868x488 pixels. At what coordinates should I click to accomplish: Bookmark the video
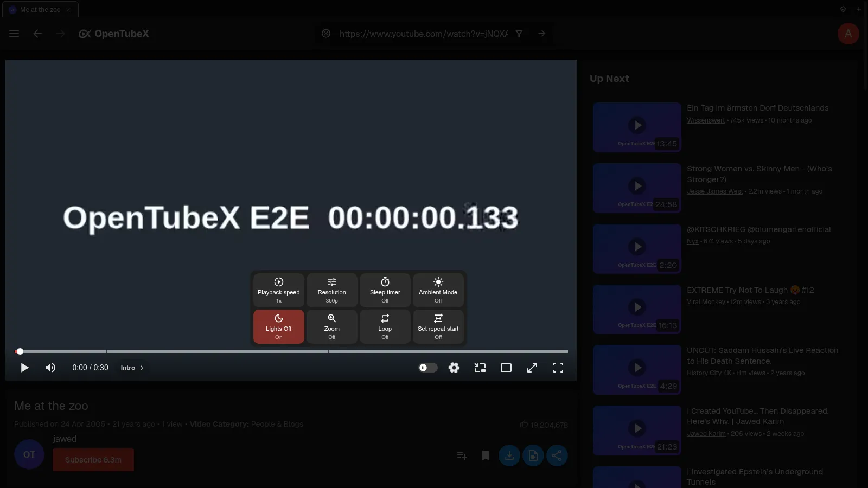click(x=486, y=455)
